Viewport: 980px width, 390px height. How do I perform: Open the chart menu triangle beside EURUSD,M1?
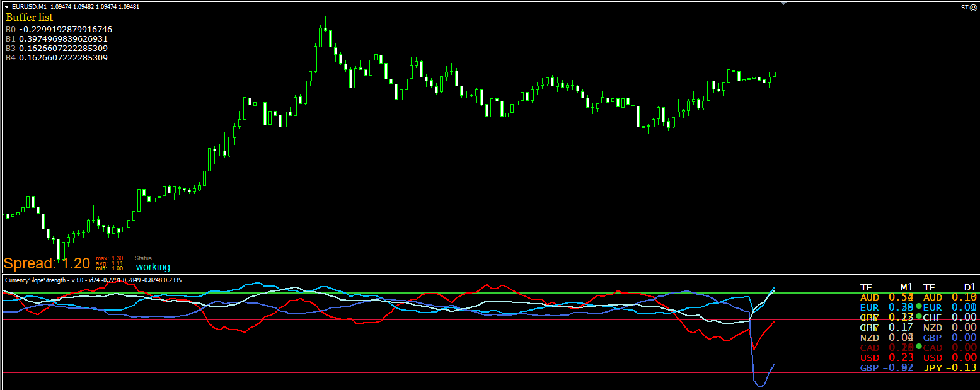point(6,6)
